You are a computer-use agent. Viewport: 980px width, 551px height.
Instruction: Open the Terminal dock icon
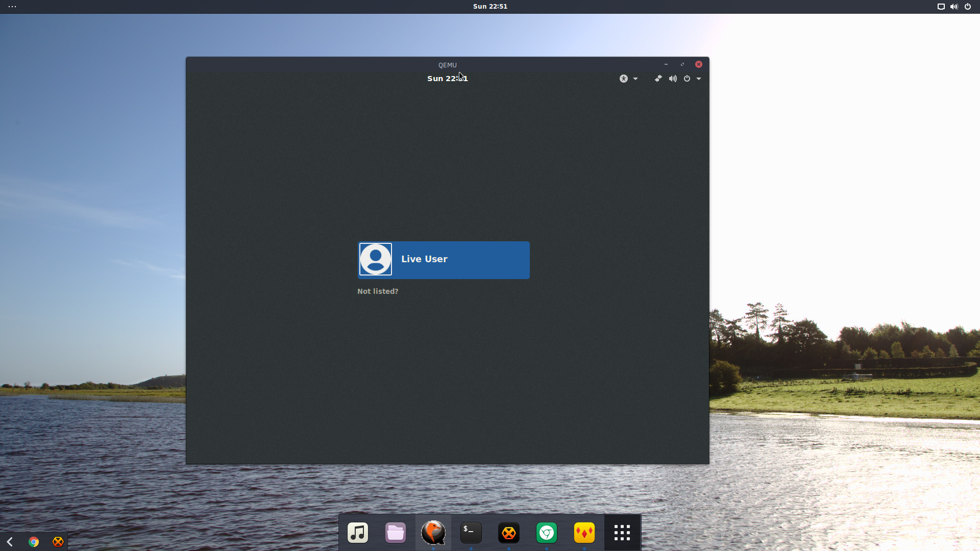[471, 533]
